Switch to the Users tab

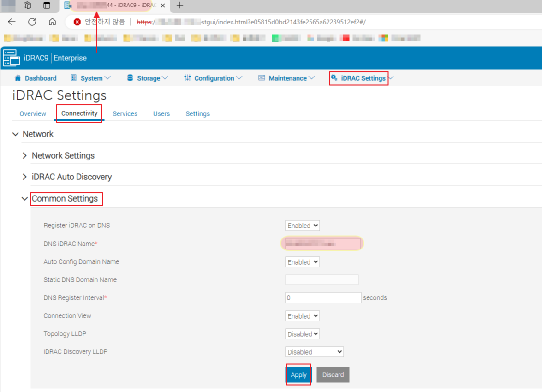(x=161, y=114)
